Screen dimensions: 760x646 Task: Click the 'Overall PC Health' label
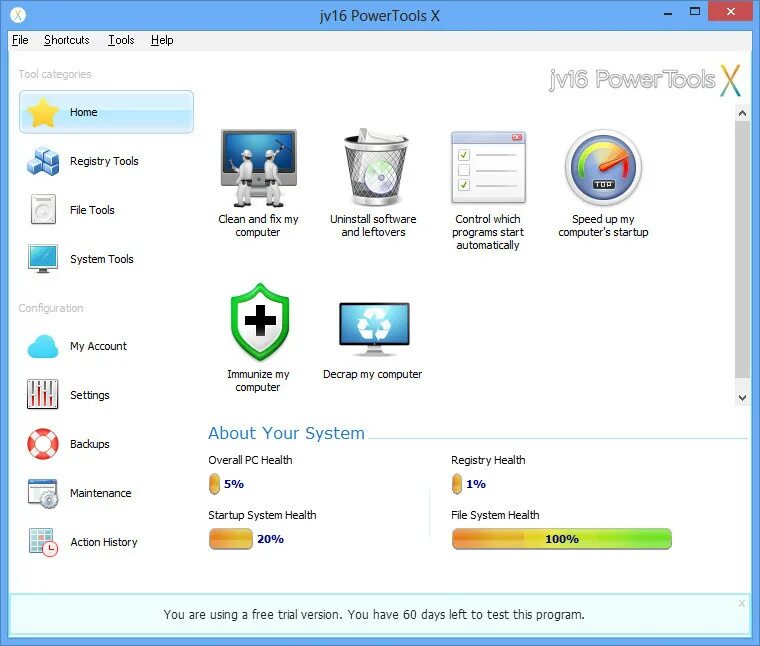(250, 460)
